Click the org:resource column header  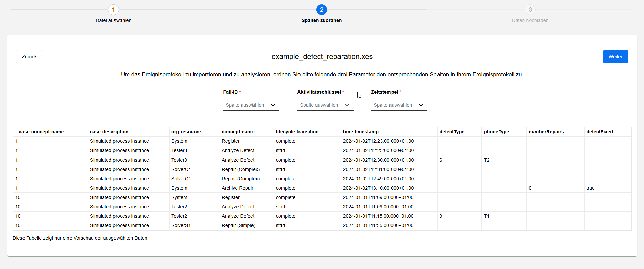tap(186, 132)
